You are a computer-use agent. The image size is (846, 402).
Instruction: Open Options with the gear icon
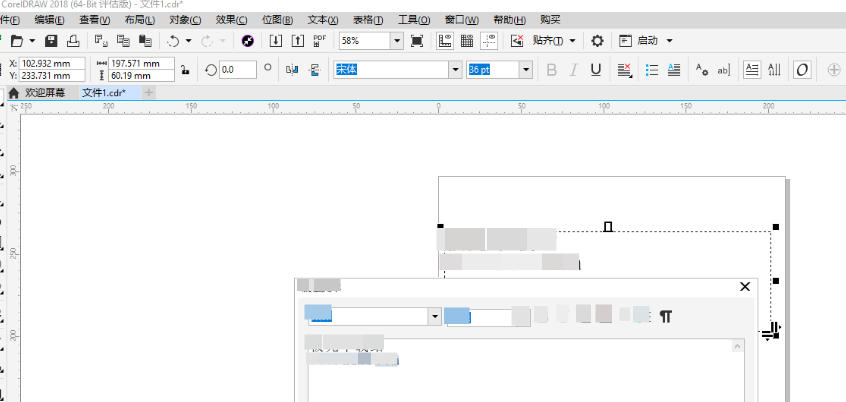coord(597,41)
